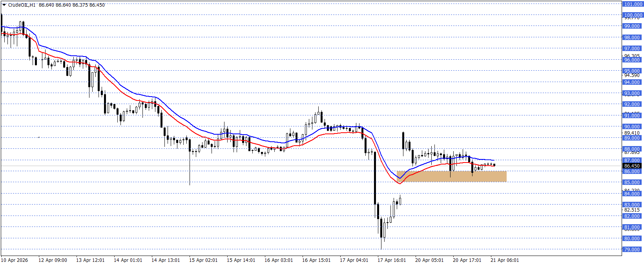Screen dimensions: 644x265
Task: Click the black 86.450 current price label
Action: pos(632,166)
